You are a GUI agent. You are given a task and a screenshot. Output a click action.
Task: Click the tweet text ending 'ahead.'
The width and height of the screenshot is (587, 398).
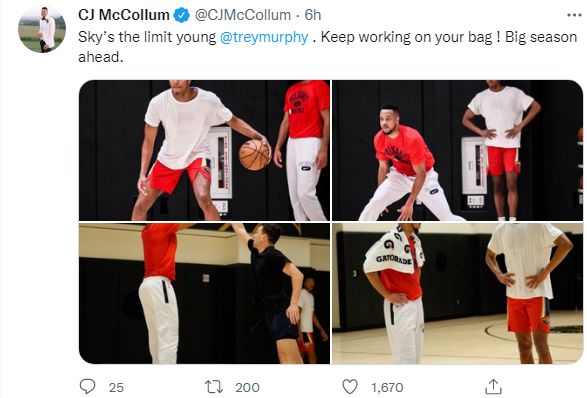(101, 57)
